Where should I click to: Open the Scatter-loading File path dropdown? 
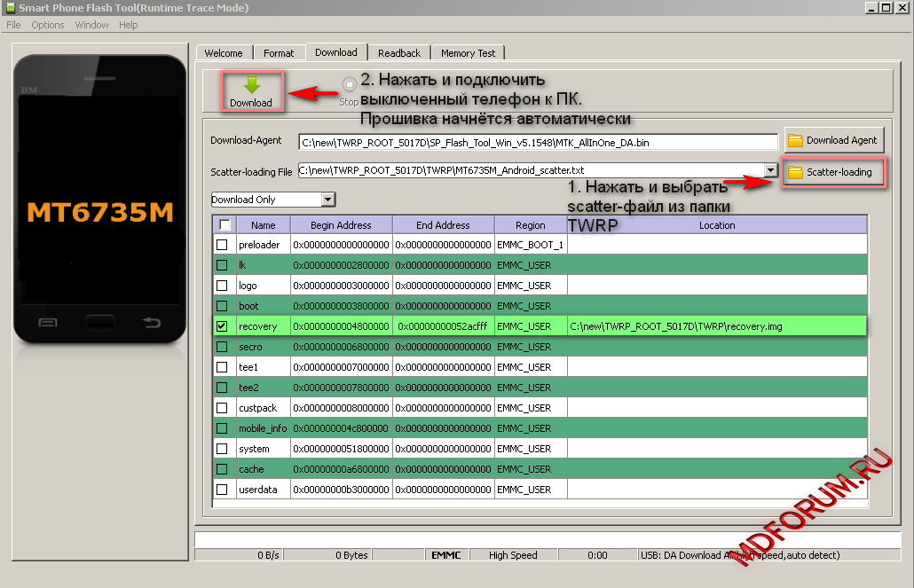tap(770, 169)
